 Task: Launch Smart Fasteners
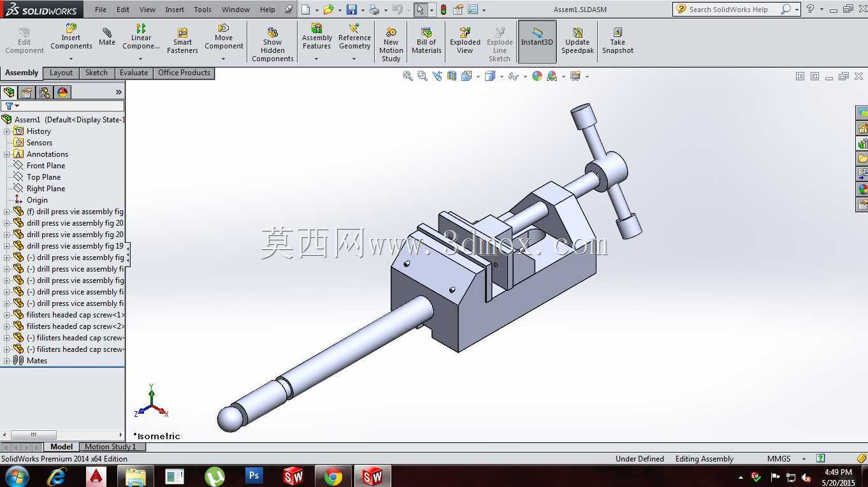pyautogui.click(x=182, y=41)
